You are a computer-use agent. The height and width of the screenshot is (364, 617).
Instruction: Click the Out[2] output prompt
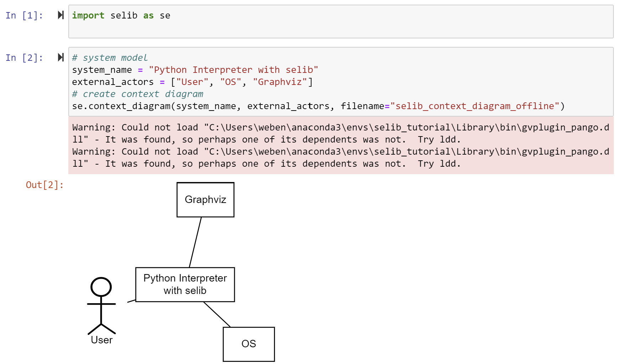[x=44, y=185]
